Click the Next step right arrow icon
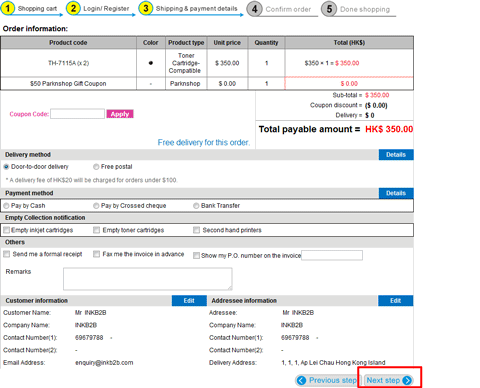Viewport: 480px width, 388px height. [407, 380]
